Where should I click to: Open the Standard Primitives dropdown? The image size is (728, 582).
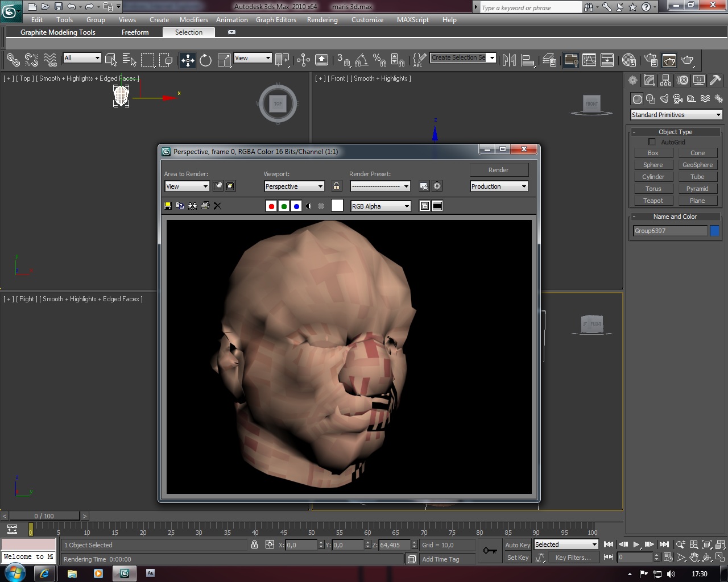coord(676,115)
